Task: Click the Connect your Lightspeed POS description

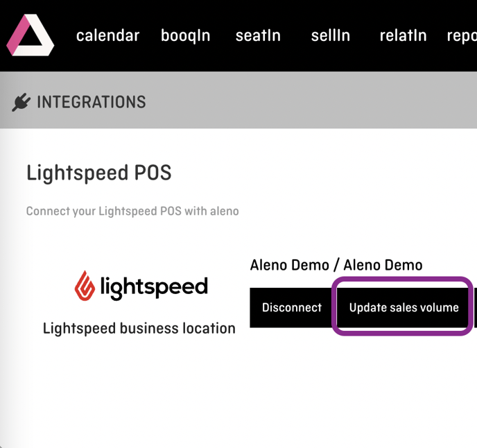Action: [x=132, y=212]
